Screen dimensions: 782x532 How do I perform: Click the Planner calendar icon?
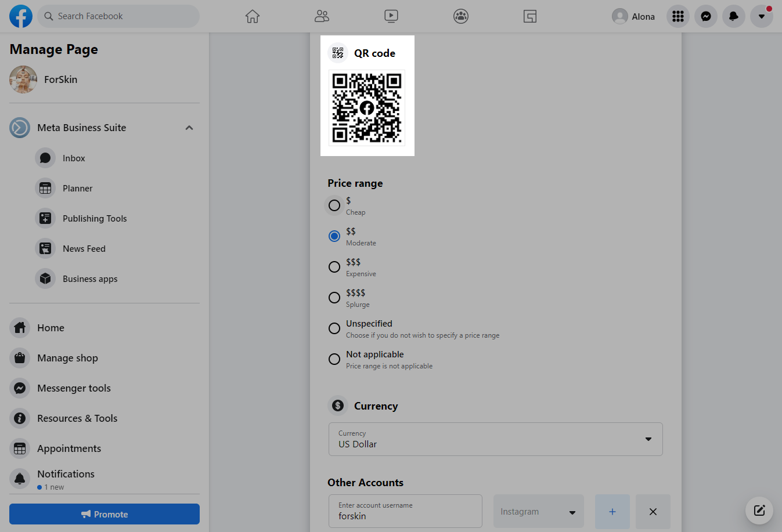click(x=45, y=189)
